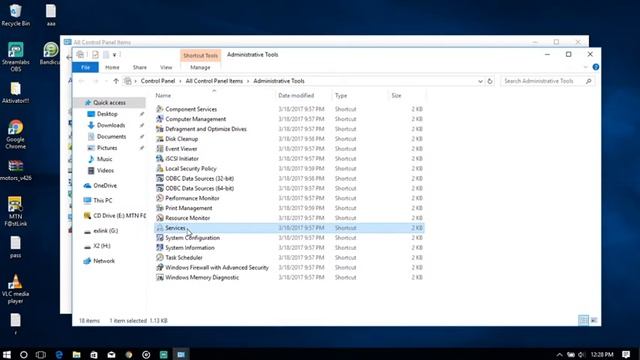Select the Event Viewer icon

pos(160,149)
